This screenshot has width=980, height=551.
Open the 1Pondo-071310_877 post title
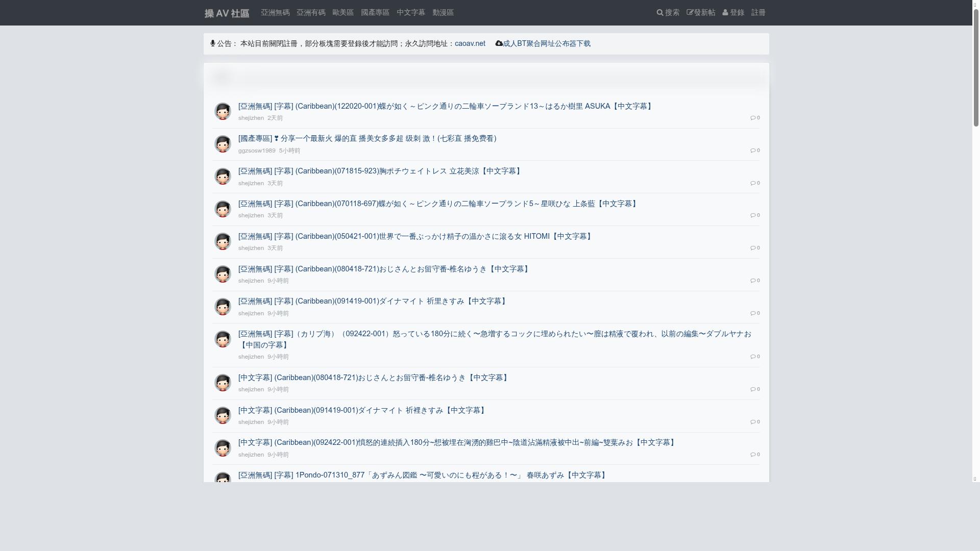[x=422, y=475]
